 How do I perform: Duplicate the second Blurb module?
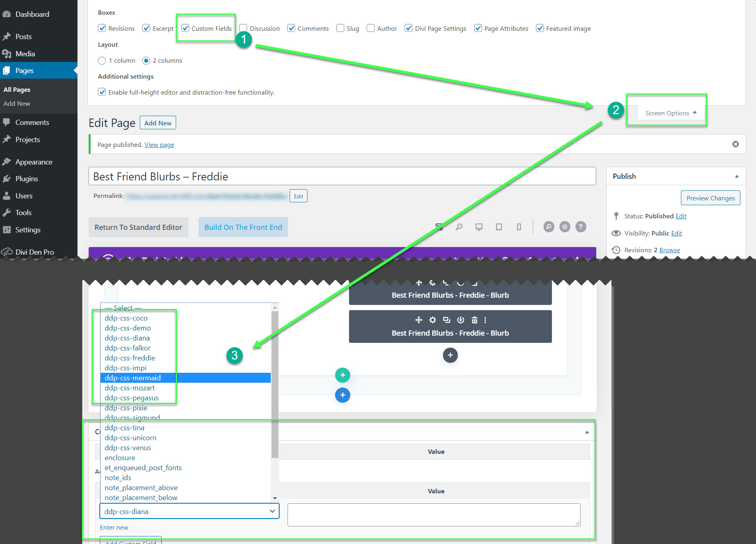pos(446,320)
